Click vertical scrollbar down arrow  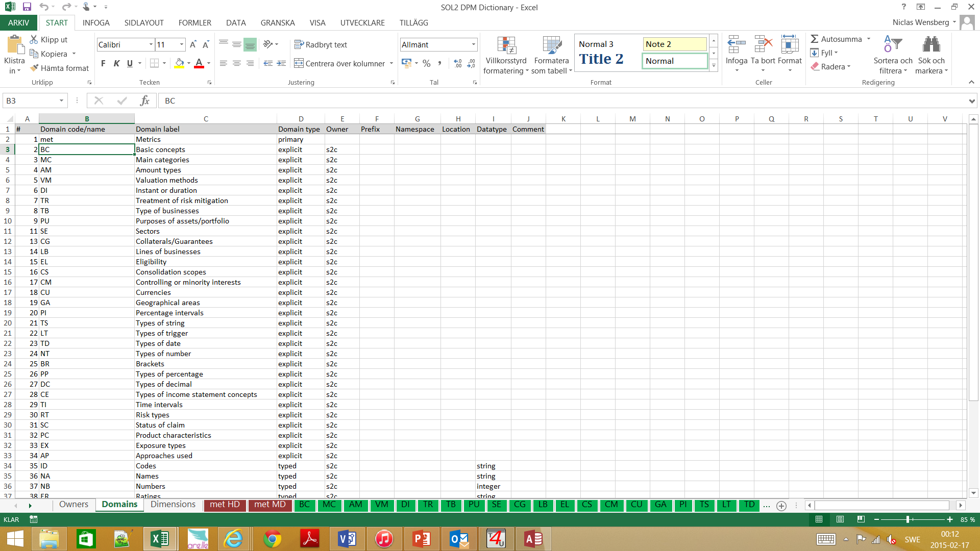click(973, 493)
